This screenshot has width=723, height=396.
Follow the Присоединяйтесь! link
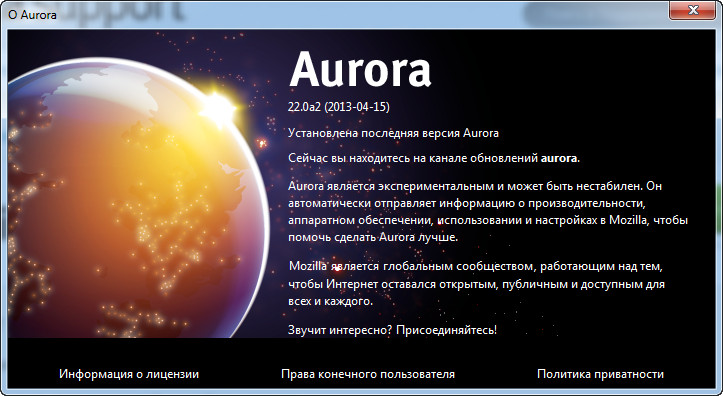[446, 330]
